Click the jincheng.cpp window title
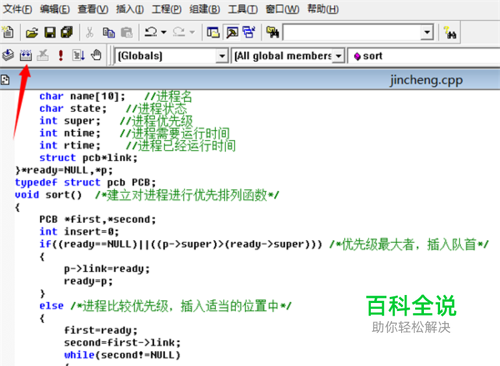The height and width of the screenshot is (366, 500). pyautogui.click(x=426, y=80)
